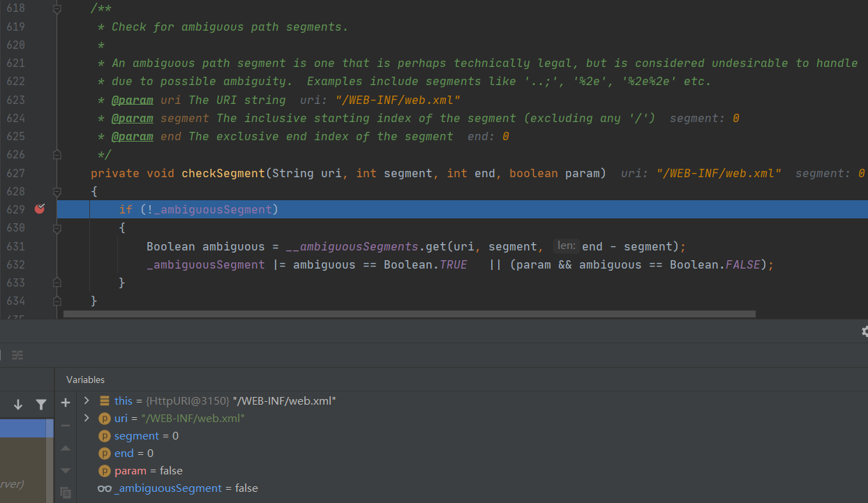Click the next frame down arrow
This screenshot has height=503, width=868.
18,405
